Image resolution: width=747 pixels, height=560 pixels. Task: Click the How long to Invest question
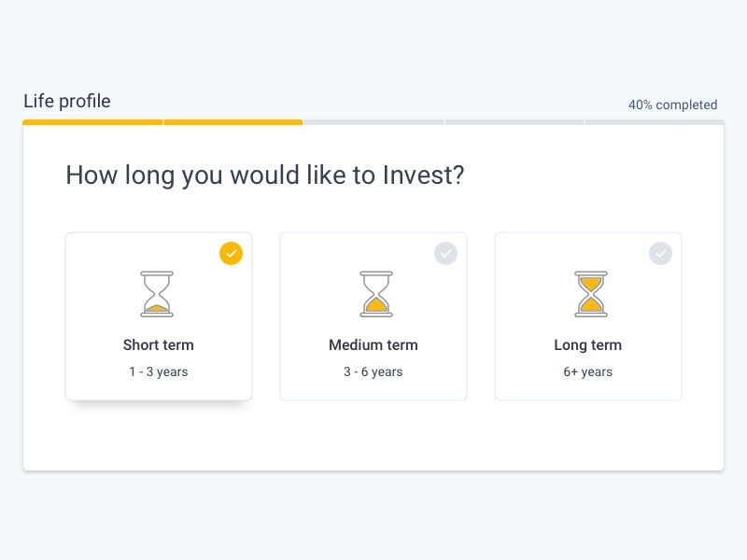coord(265,175)
